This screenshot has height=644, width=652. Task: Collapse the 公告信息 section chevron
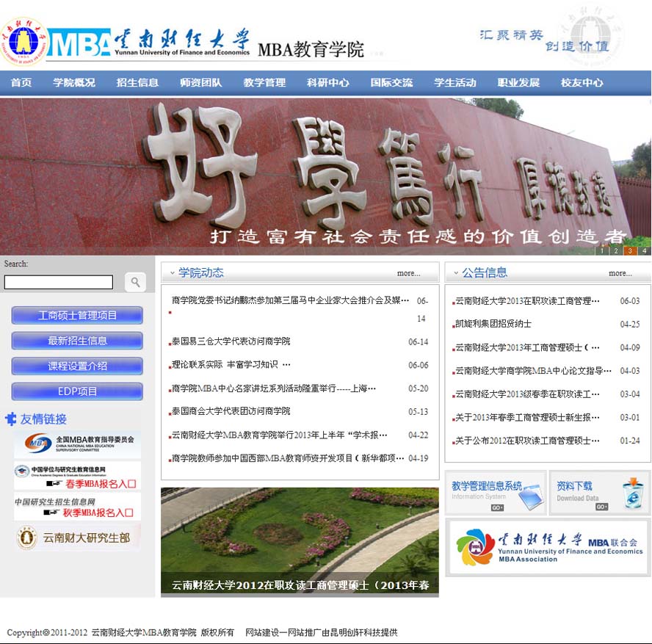pyautogui.click(x=456, y=273)
